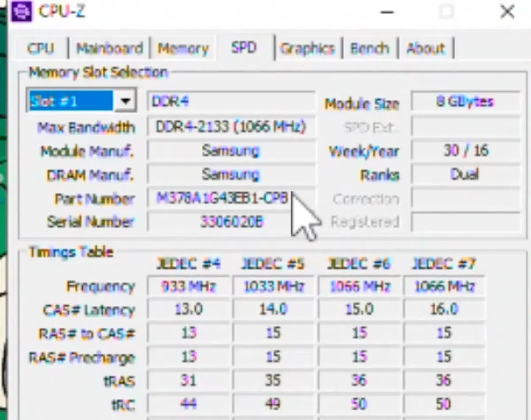Viewport: 531px width, 420px height.
Task: Open the Mainboard tab
Action: click(109, 48)
